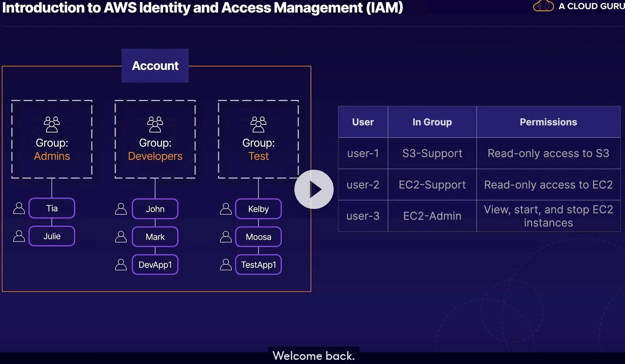Click the user icon beside Kelby
625x364 pixels.
pyautogui.click(x=226, y=209)
